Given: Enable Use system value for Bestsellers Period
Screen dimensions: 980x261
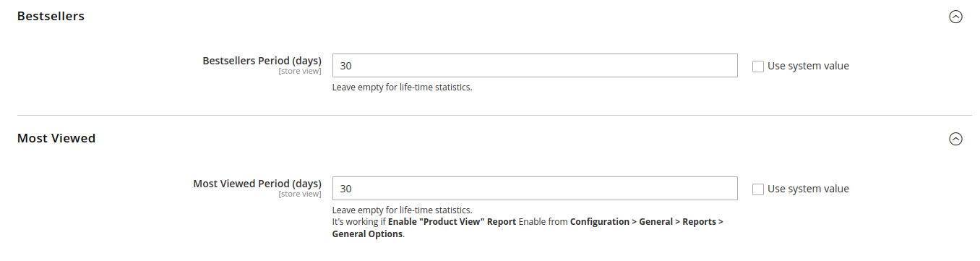Looking at the screenshot, I should [x=758, y=67].
